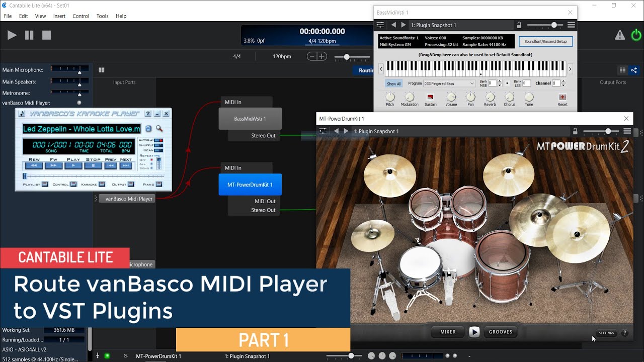
Task: Click vanBasco Next song button
Action: (126, 165)
